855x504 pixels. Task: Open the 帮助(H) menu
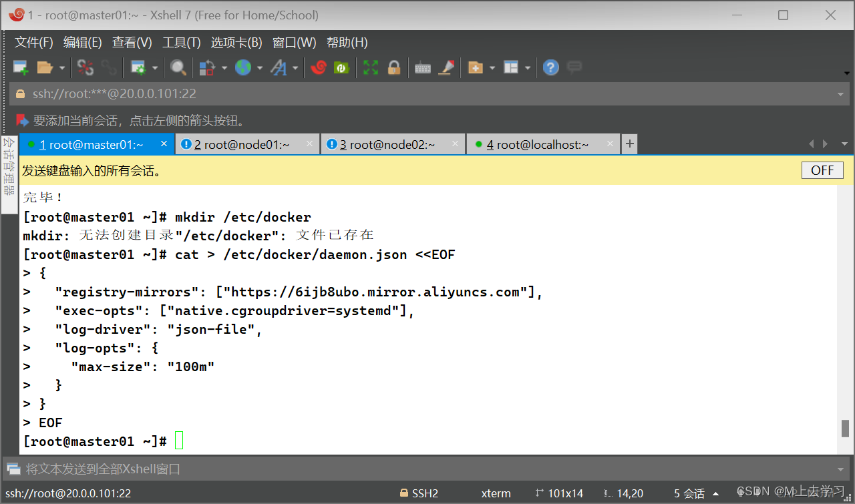tap(347, 43)
